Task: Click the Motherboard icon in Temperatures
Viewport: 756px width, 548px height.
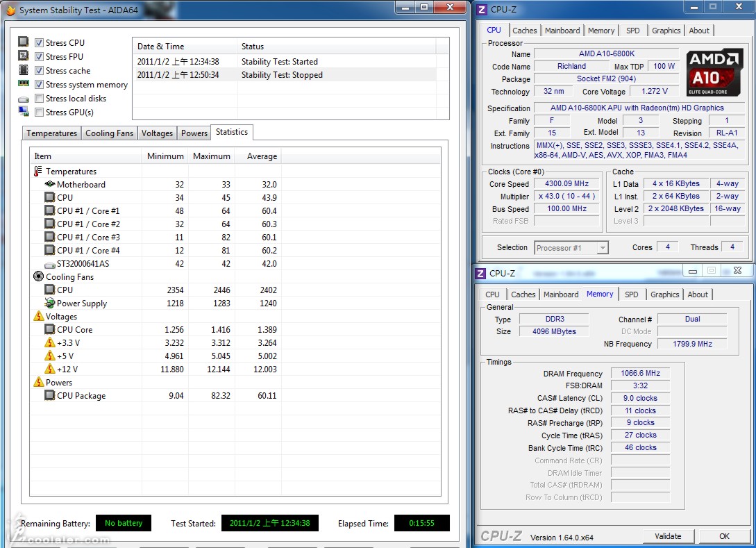Action: coord(50,185)
